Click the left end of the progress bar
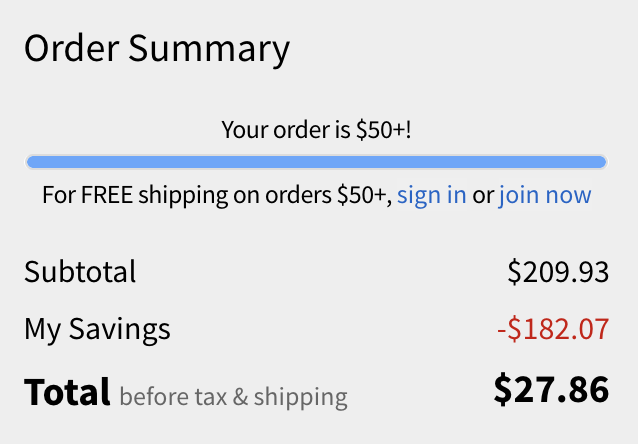The image size is (638, 444). 33,161
